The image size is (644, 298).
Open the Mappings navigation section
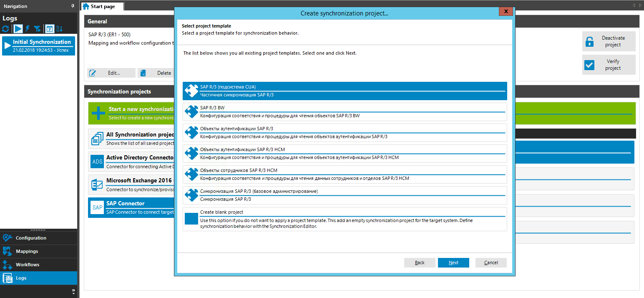27,251
